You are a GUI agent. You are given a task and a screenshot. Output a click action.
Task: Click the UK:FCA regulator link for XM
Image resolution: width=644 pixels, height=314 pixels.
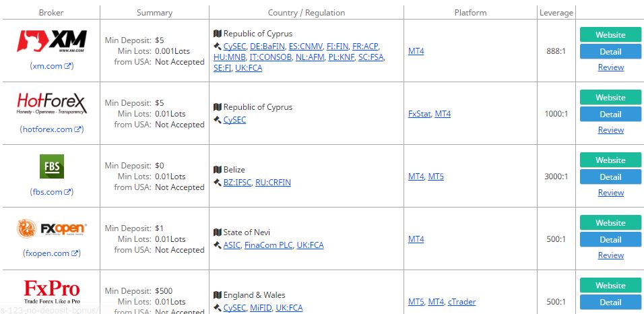tap(249, 68)
